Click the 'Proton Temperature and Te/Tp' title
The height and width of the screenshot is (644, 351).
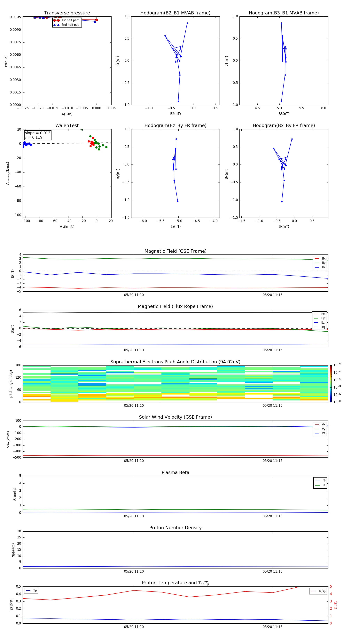click(175, 583)
